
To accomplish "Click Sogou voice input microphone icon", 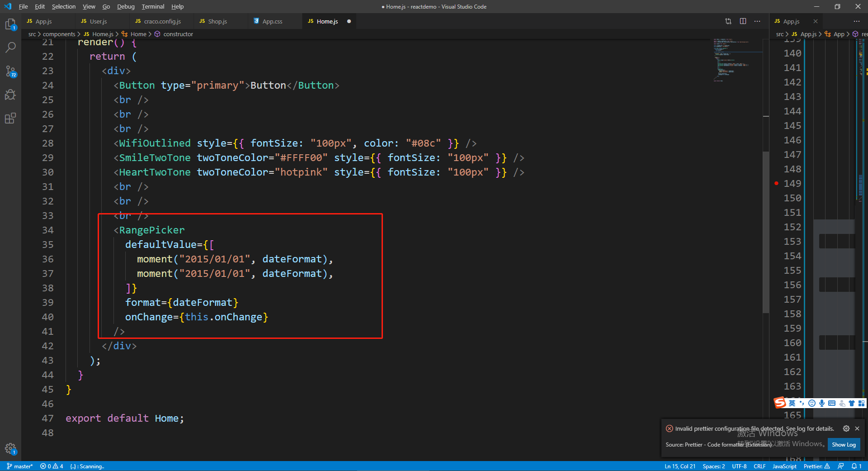I will point(822,403).
